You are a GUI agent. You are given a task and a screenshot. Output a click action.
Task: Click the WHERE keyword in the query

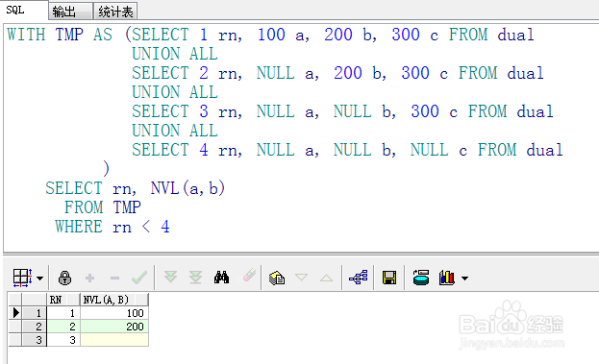point(79,227)
